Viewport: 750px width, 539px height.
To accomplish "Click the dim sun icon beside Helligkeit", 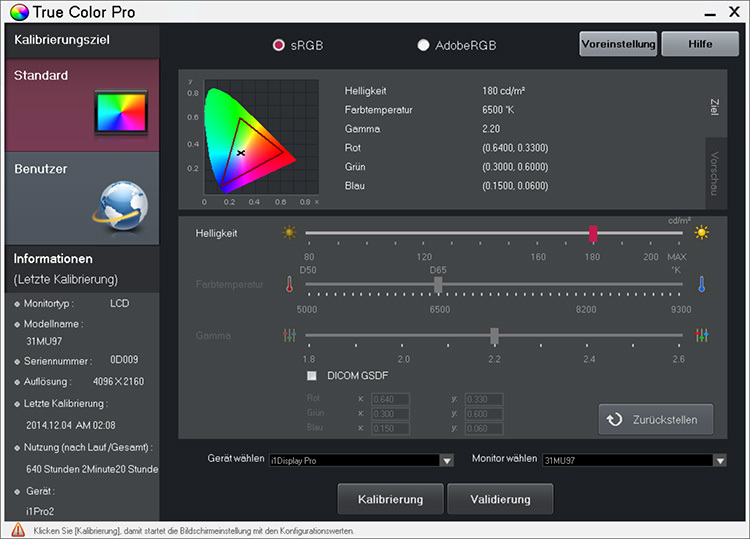I will [x=290, y=233].
